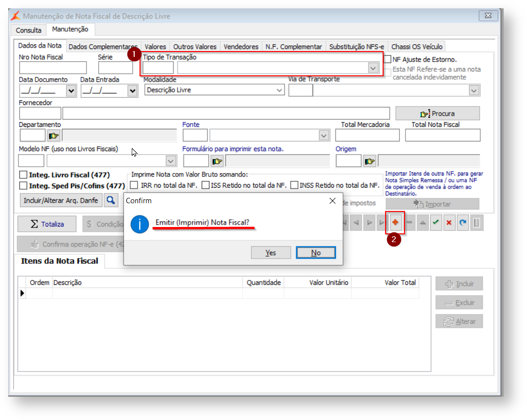Open the Vendedores tab
The width and height of the screenshot is (527, 420).
241,47
